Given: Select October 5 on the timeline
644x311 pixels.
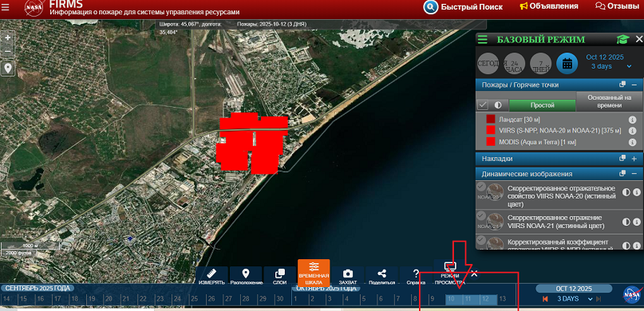Looking at the screenshot, I should (364, 299).
